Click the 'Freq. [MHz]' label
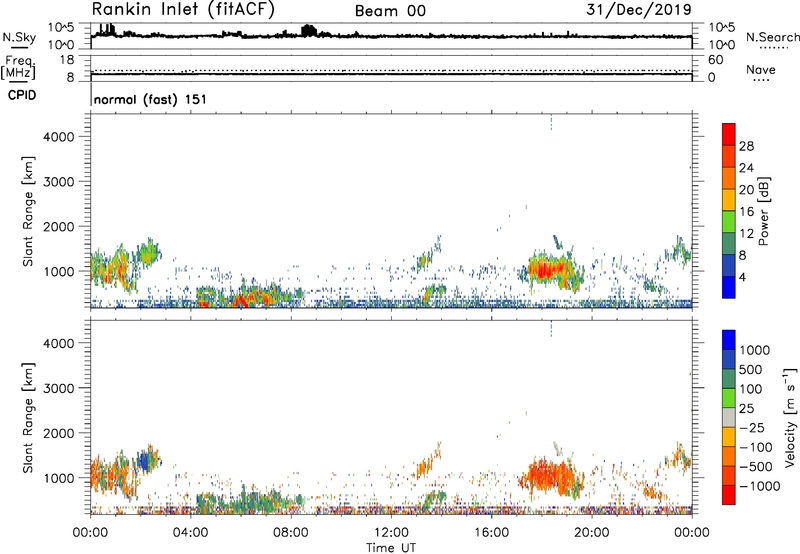 (19, 68)
